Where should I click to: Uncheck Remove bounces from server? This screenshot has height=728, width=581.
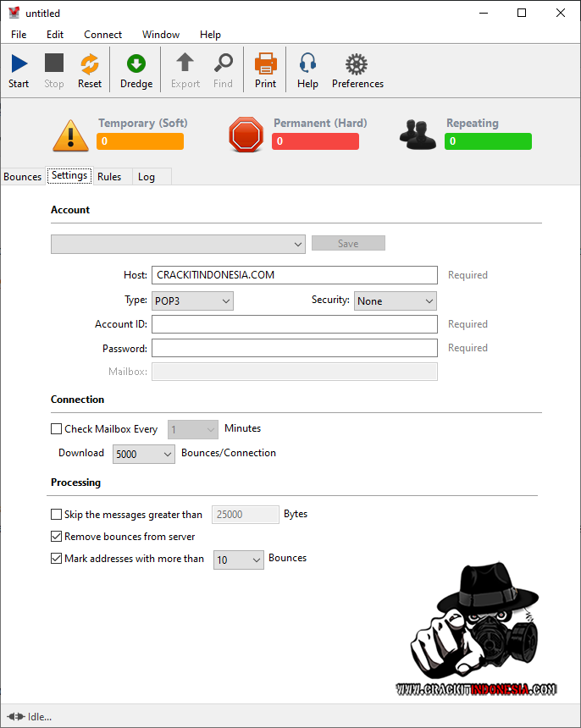click(x=57, y=537)
